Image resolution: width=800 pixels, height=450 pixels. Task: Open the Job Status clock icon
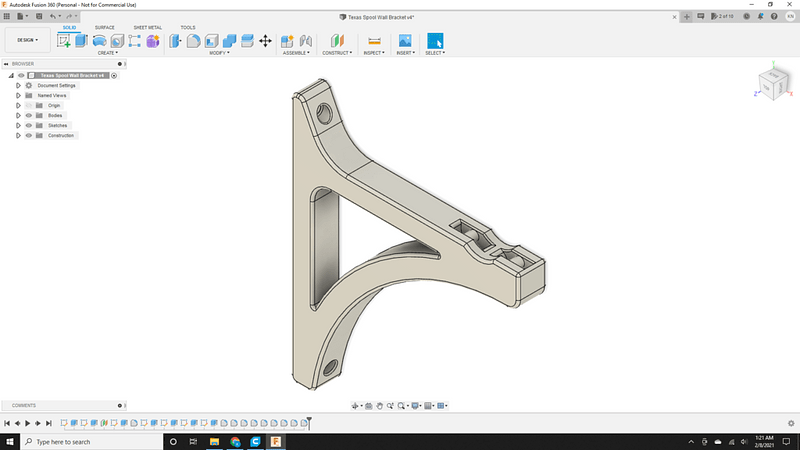pos(746,16)
